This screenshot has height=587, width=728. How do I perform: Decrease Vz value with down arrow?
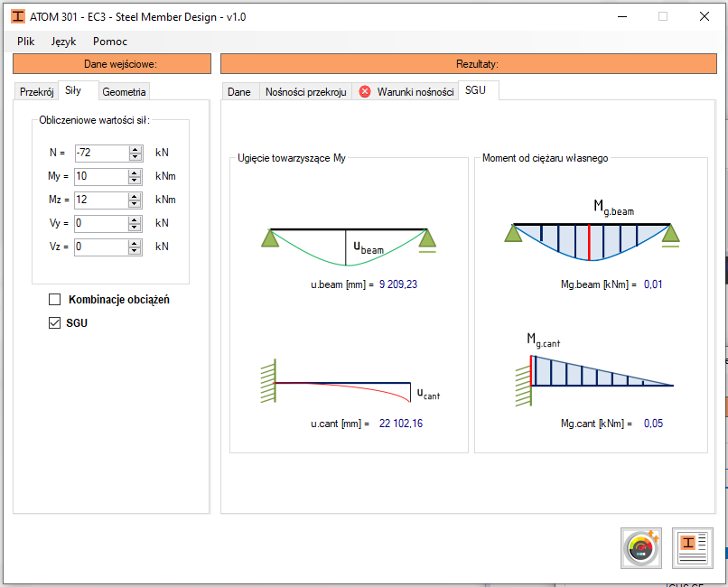click(135, 250)
